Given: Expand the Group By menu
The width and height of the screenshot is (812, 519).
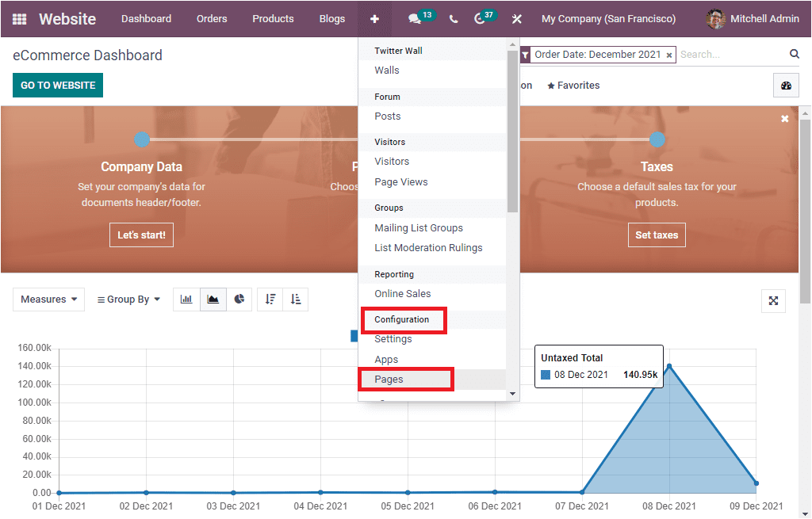Looking at the screenshot, I should [x=128, y=299].
